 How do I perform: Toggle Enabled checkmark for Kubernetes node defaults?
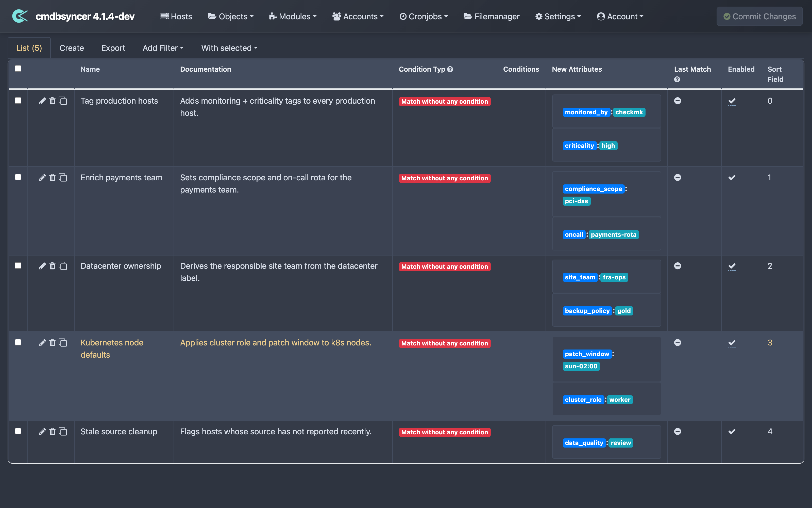click(732, 343)
